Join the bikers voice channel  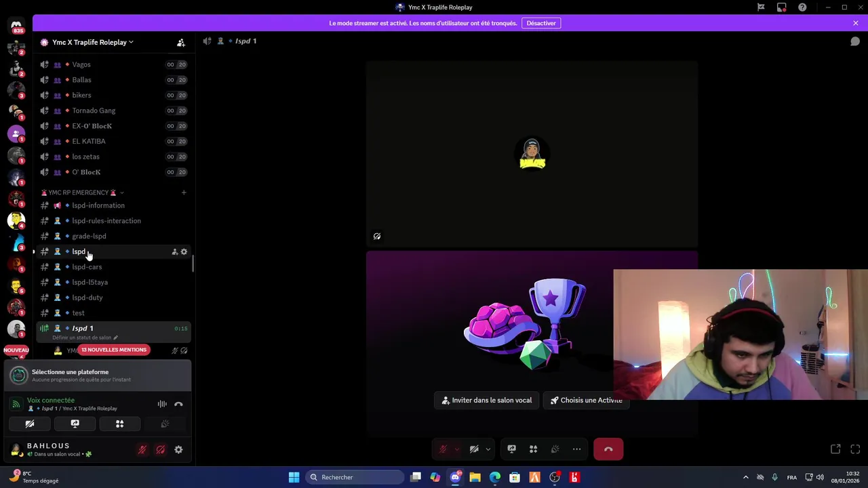click(113, 95)
